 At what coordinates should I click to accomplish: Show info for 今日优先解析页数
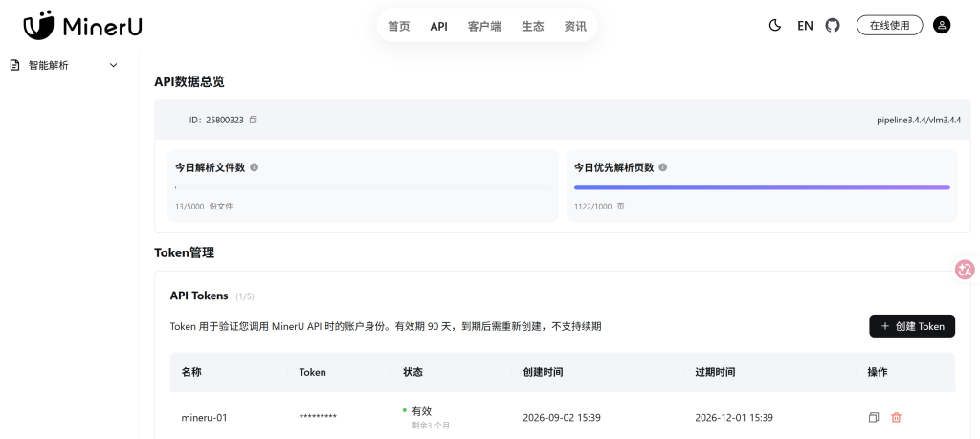663,167
